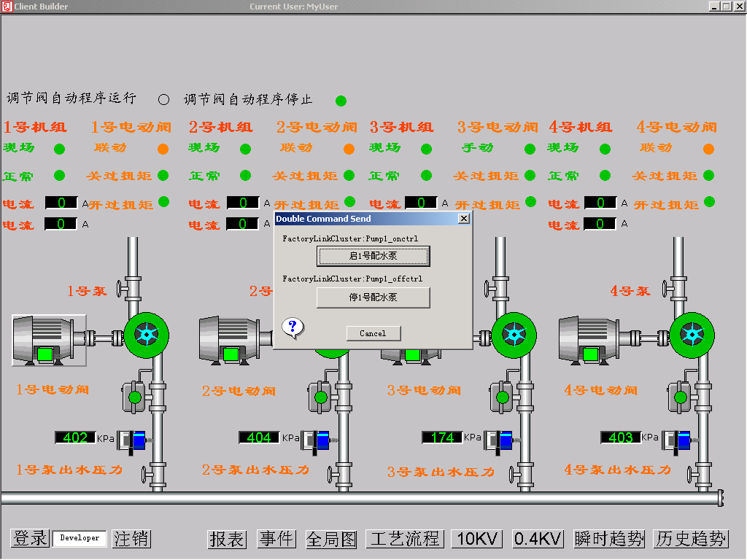Click the Client Builder title bar icon
The width and height of the screenshot is (747, 560).
point(7,6)
